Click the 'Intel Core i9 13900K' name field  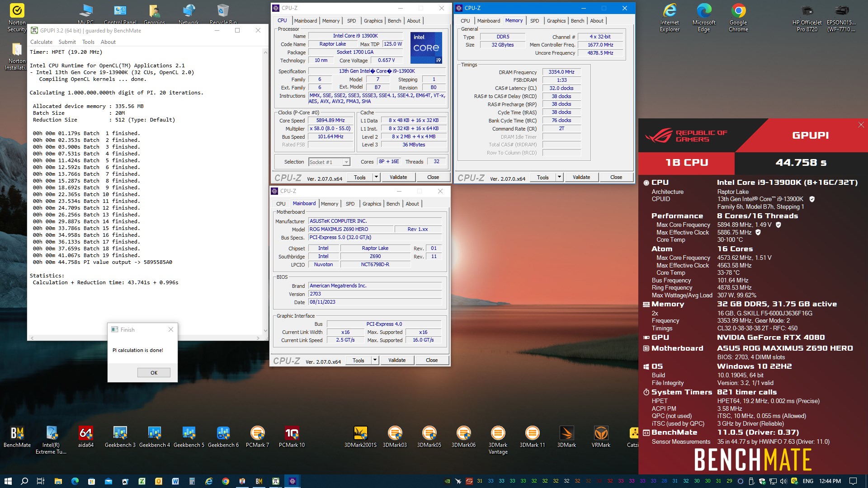click(x=355, y=36)
